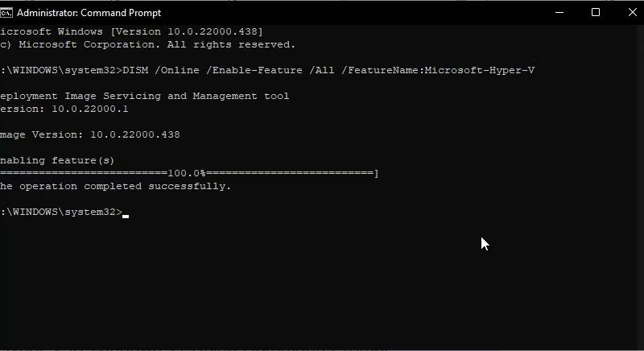Click the Enabling feature(s) status line

(x=57, y=160)
